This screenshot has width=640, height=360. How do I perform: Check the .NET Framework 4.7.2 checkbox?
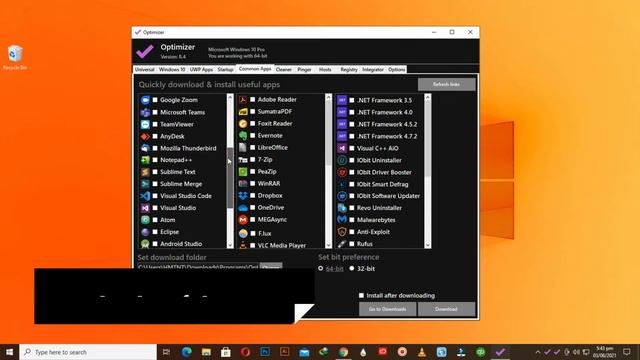tap(352, 136)
